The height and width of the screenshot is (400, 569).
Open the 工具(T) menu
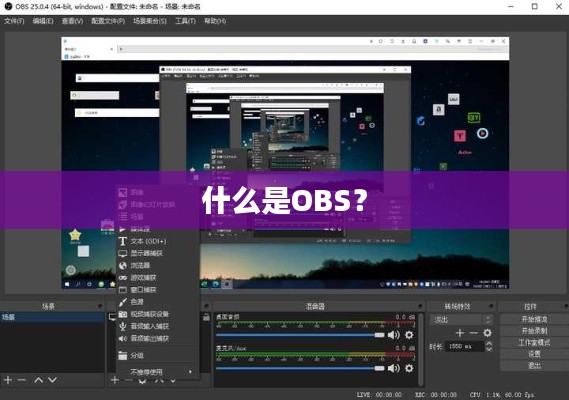pos(185,21)
